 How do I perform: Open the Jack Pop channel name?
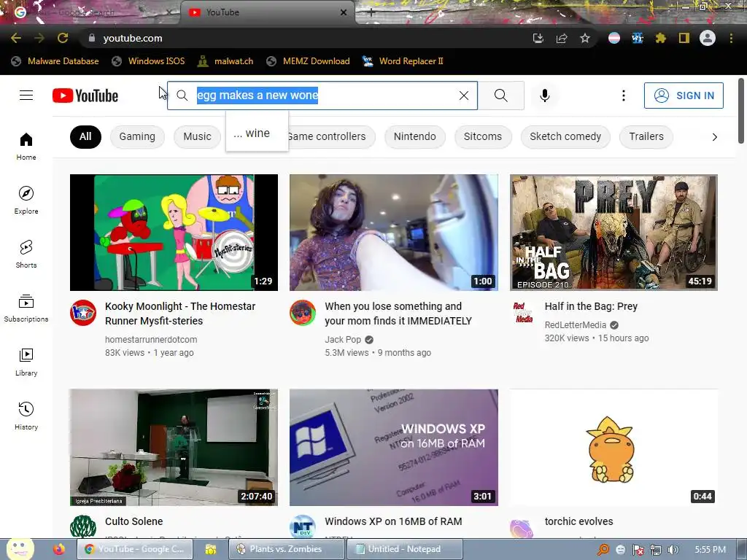click(x=343, y=340)
